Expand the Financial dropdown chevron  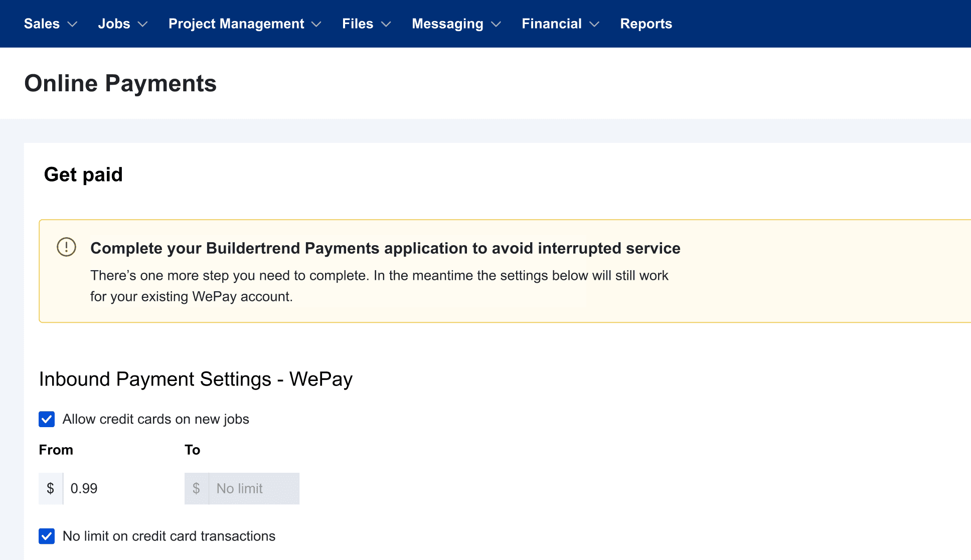tap(594, 24)
